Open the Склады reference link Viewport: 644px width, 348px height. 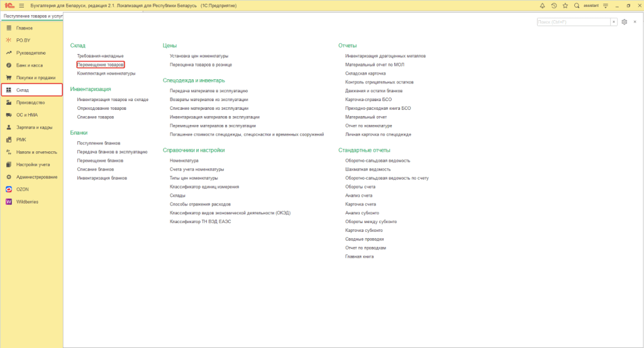click(x=177, y=196)
